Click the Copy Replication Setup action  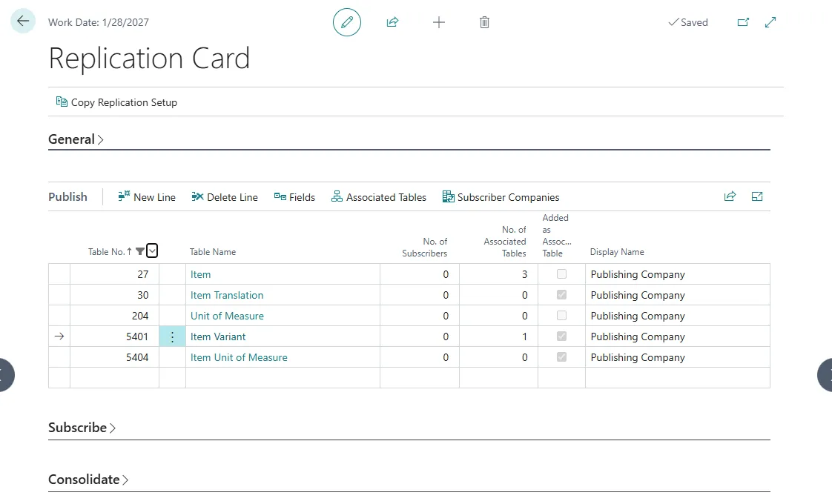coord(116,102)
